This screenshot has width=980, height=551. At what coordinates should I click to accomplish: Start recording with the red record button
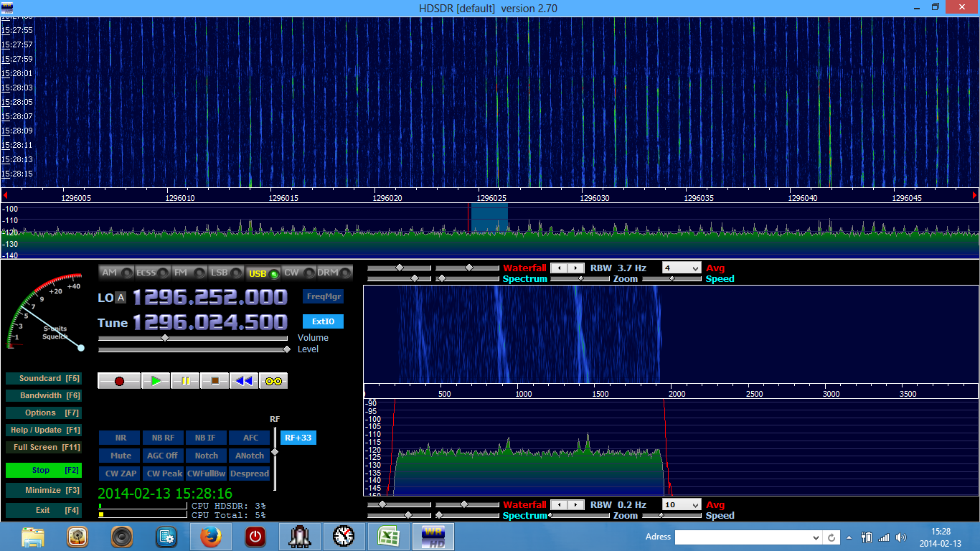[119, 381]
